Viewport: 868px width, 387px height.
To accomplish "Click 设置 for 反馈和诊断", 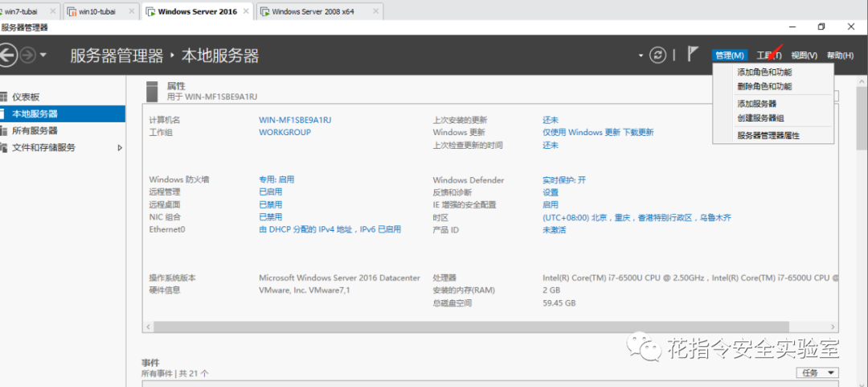I will click(x=551, y=191).
